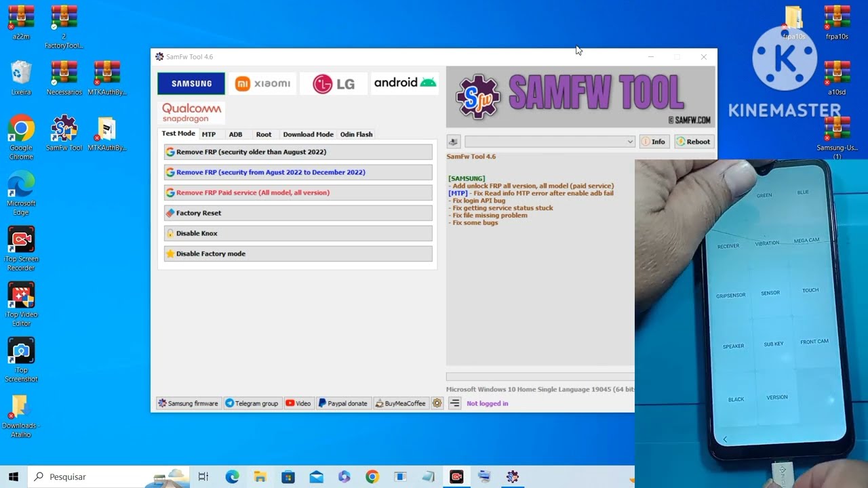Select the Samsung brand logo
This screenshot has height=488, width=868.
click(191, 83)
